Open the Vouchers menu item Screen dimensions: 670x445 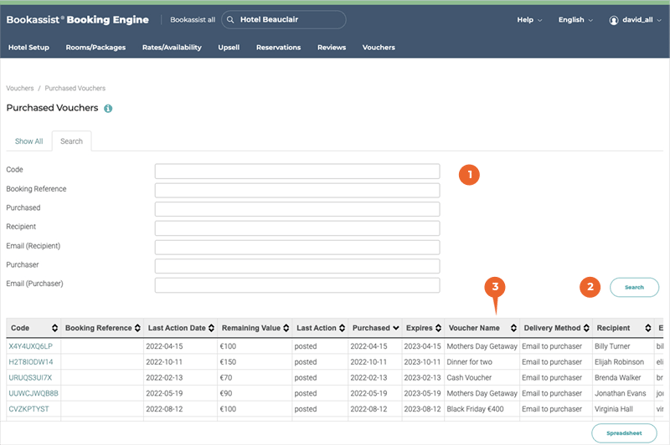point(378,47)
